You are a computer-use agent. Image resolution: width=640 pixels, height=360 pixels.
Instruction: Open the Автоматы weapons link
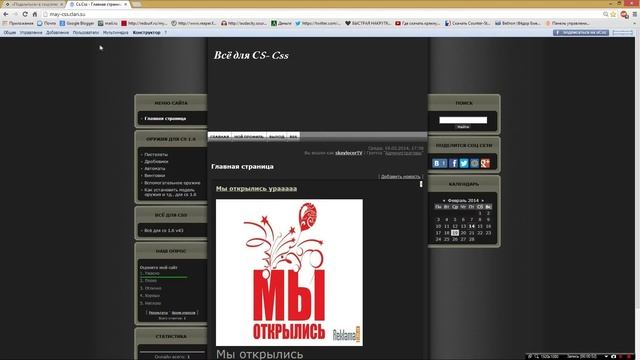tap(155, 169)
